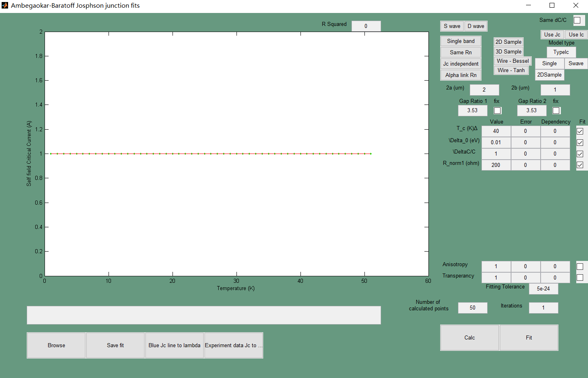Click the Use Ic button

(576, 35)
